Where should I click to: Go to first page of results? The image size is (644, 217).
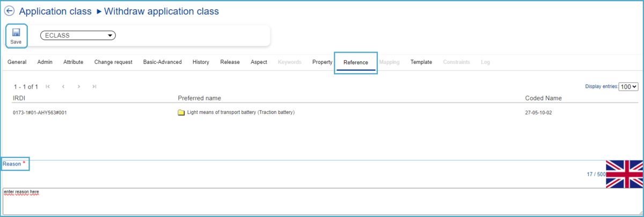click(48, 86)
